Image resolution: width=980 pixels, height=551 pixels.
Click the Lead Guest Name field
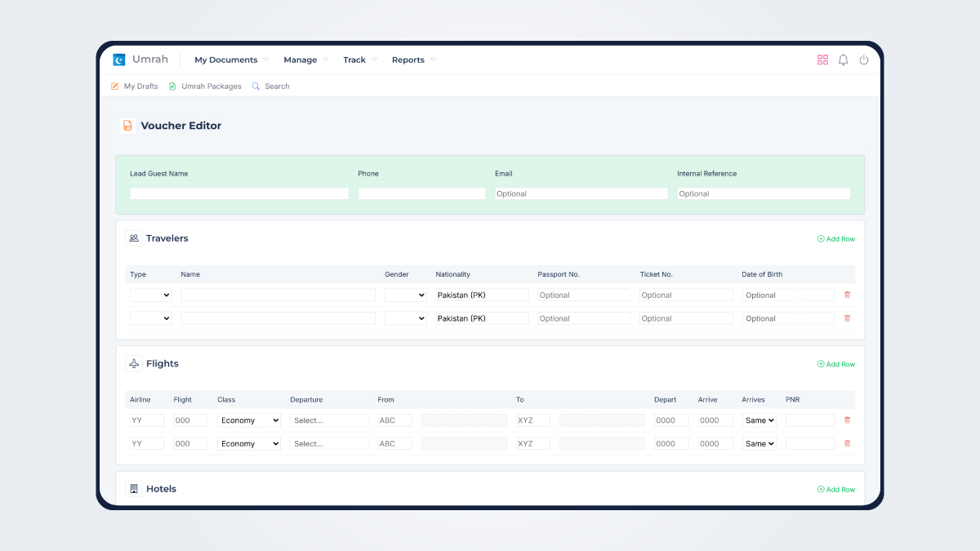point(239,193)
